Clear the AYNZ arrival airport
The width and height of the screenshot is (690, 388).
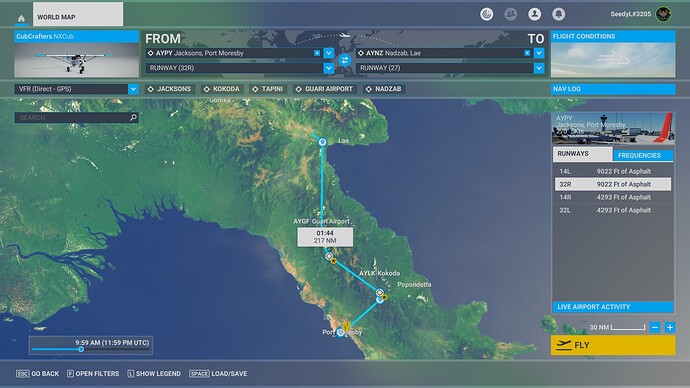(527, 53)
